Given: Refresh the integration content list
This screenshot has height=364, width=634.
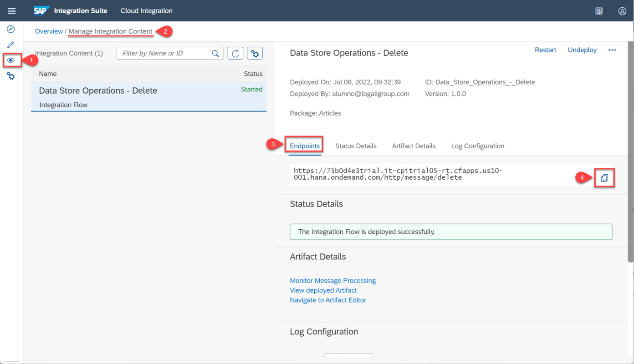Looking at the screenshot, I should (235, 53).
